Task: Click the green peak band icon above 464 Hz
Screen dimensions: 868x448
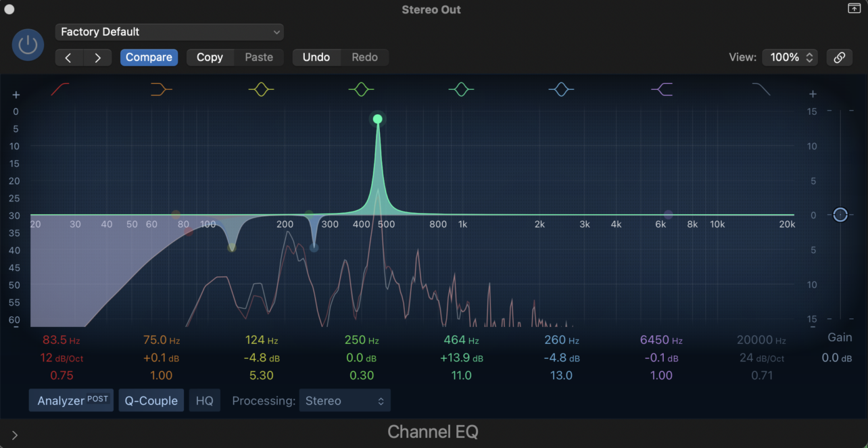Action: click(461, 89)
